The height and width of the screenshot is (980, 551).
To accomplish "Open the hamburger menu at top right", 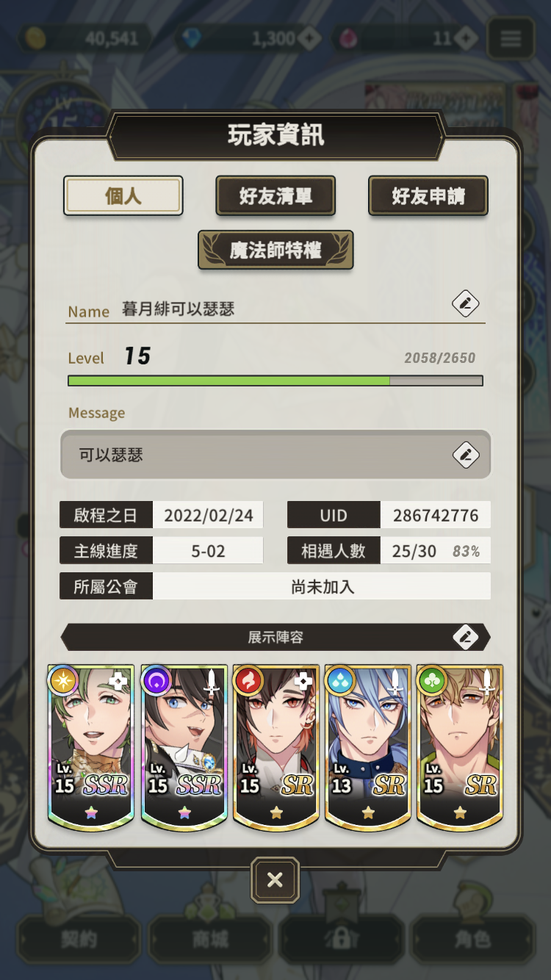I will (511, 38).
